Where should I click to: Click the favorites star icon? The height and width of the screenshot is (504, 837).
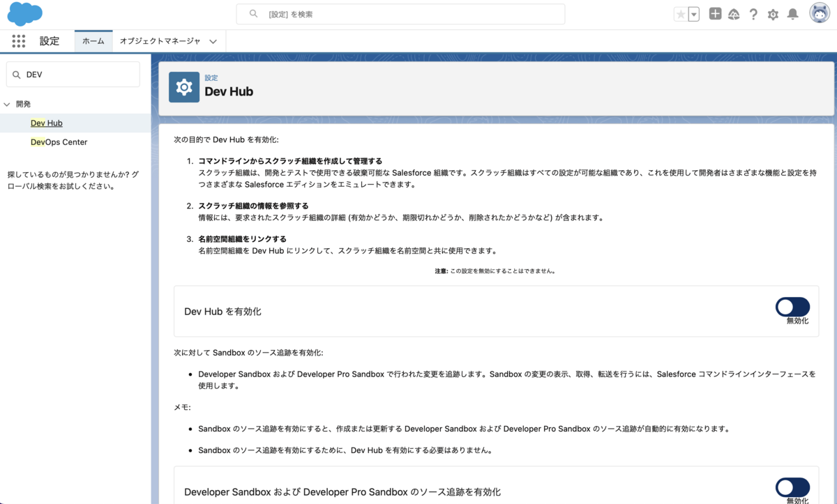(680, 14)
